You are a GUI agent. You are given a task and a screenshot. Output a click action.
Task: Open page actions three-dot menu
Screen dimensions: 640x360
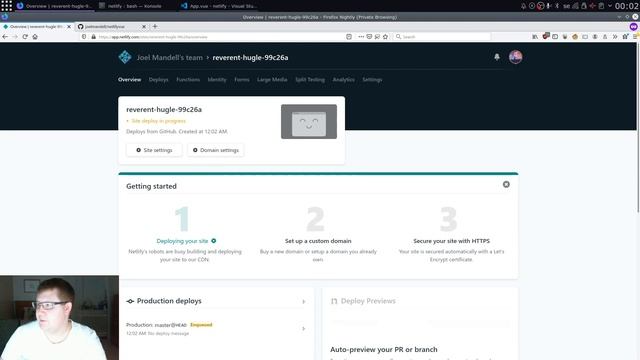click(x=361, y=37)
